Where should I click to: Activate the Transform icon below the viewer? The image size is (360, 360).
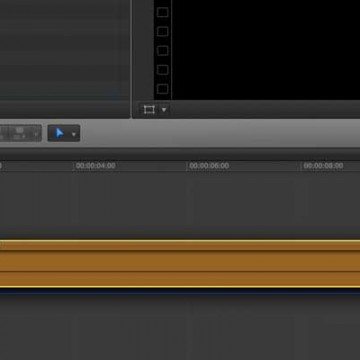pos(149,110)
